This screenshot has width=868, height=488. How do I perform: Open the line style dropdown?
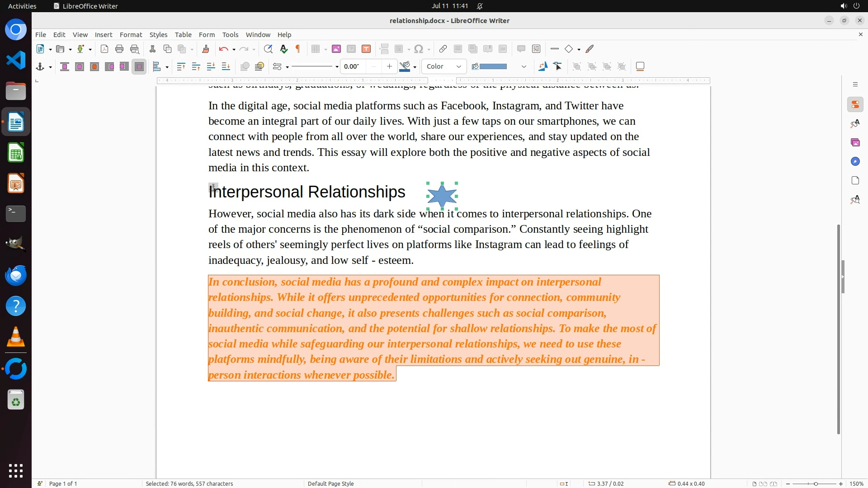coord(336,67)
